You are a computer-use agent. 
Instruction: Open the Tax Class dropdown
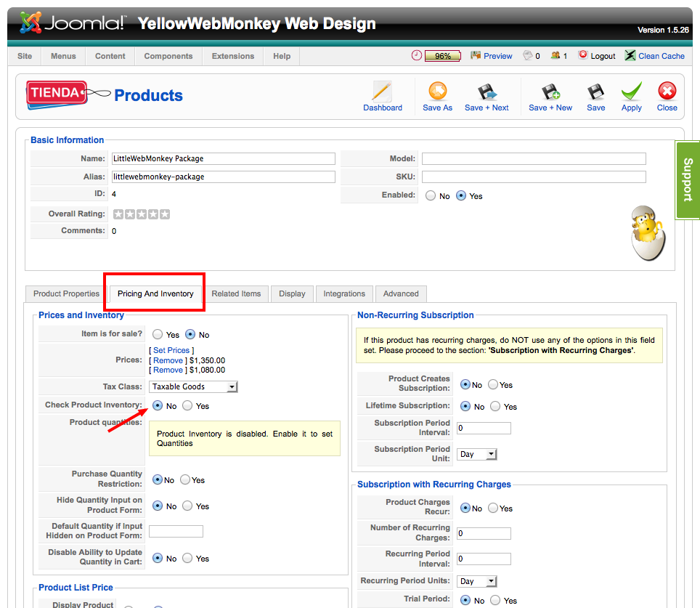[194, 386]
